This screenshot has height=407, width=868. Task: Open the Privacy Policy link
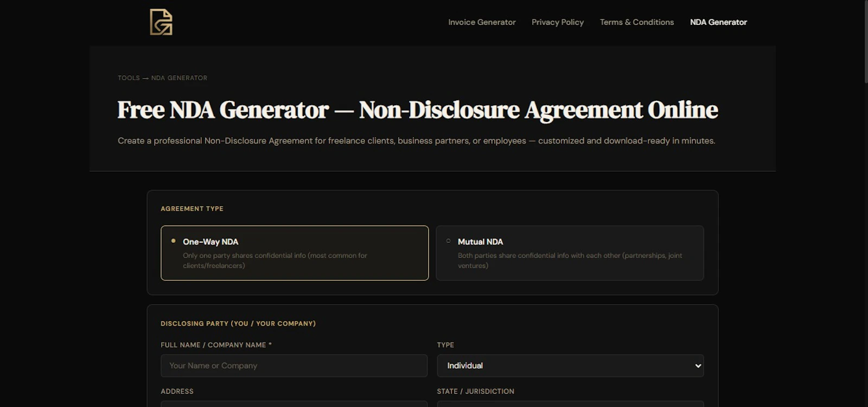tap(558, 22)
